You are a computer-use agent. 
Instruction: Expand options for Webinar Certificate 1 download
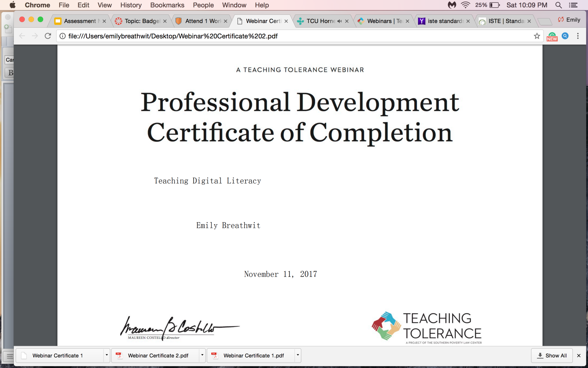click(107, 355)
